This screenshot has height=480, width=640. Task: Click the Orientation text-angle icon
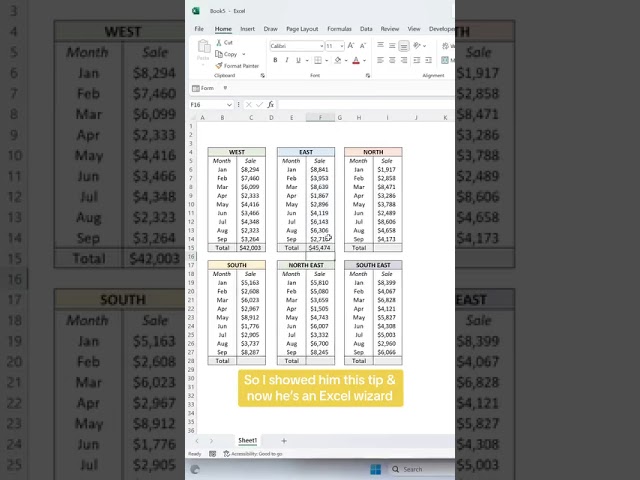click(417, 45)
